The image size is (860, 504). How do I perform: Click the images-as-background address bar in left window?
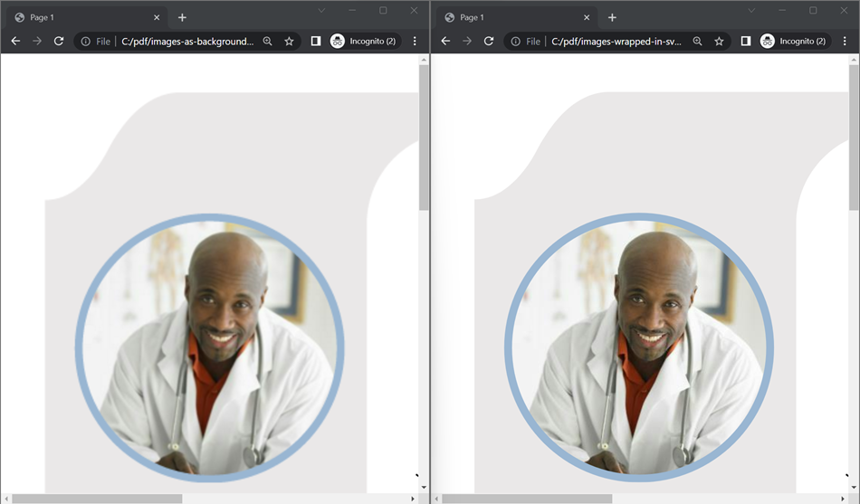[187, 41]
